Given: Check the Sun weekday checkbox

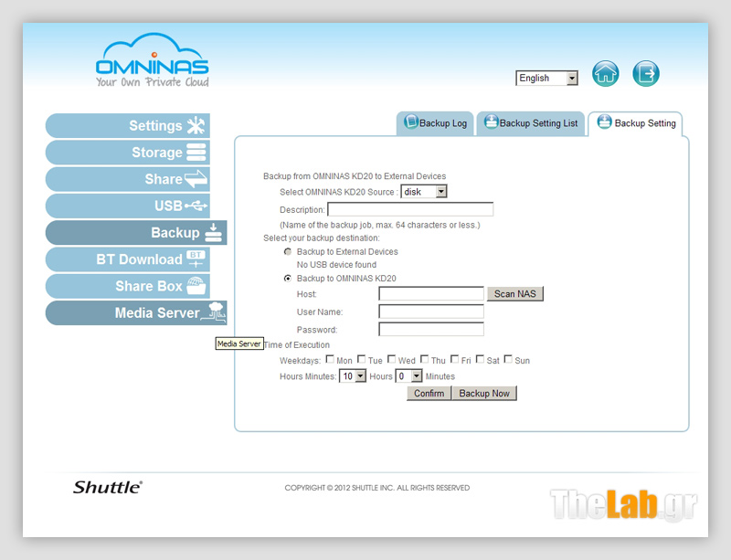Looking at the screenshot, I should (x=509, y=360).
